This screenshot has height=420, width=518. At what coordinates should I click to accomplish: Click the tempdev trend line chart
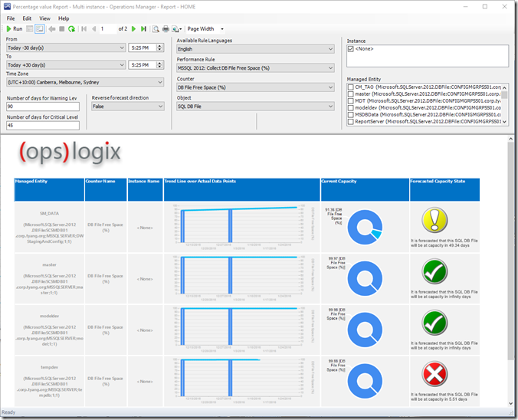242,381
